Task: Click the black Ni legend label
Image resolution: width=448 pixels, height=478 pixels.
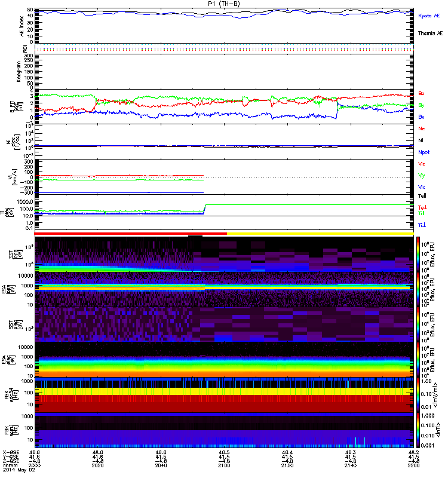Action: pos(421,140)
